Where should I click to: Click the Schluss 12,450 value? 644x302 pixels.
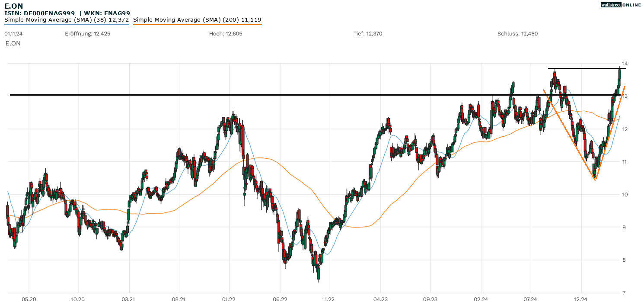tap(517, 34)
